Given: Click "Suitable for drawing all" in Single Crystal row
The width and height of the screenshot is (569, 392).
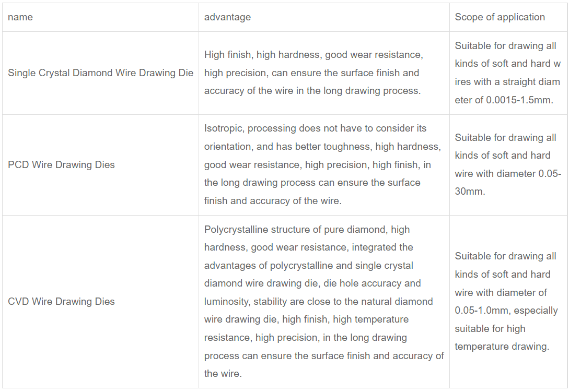Looking at the screenshot, I should click(x=505, y=46).
